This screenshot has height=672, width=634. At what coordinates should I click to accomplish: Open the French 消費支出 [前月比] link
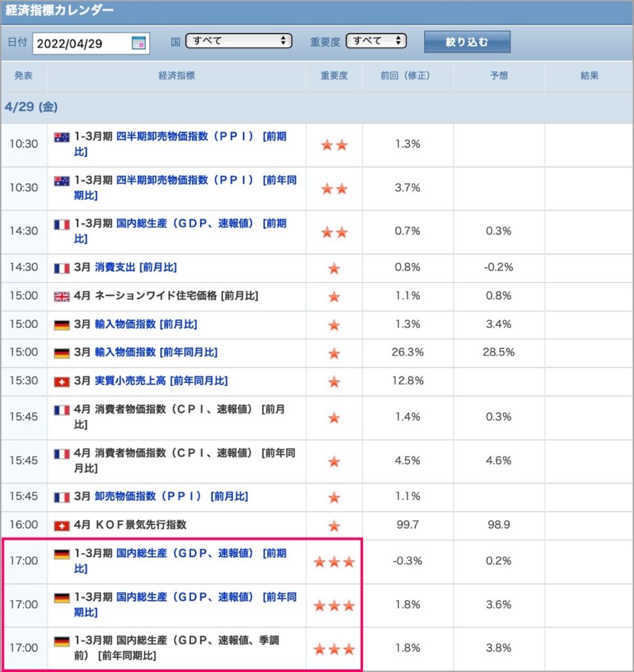(135, 268)
